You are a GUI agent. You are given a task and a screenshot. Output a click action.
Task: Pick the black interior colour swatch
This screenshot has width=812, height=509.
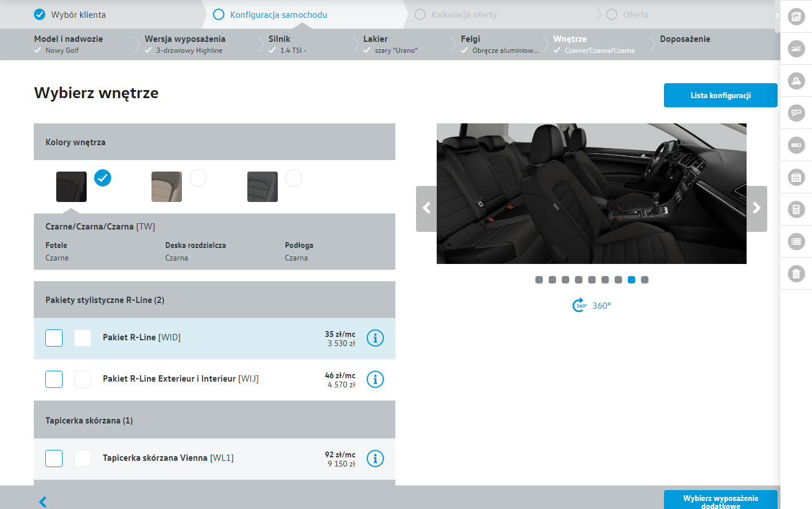71,186
